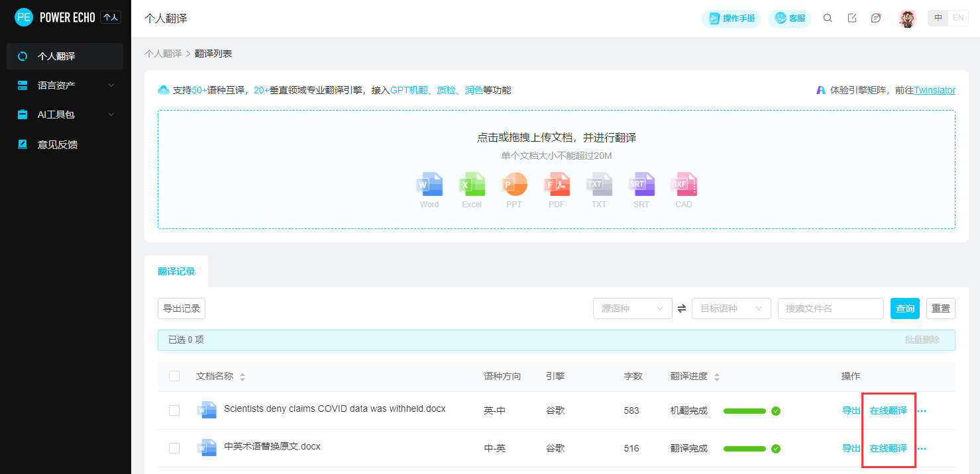This screenshot has height=474, width=980.
Task: Select checkbox for 中英术语替换原文.docx
Action: [174, 448]
